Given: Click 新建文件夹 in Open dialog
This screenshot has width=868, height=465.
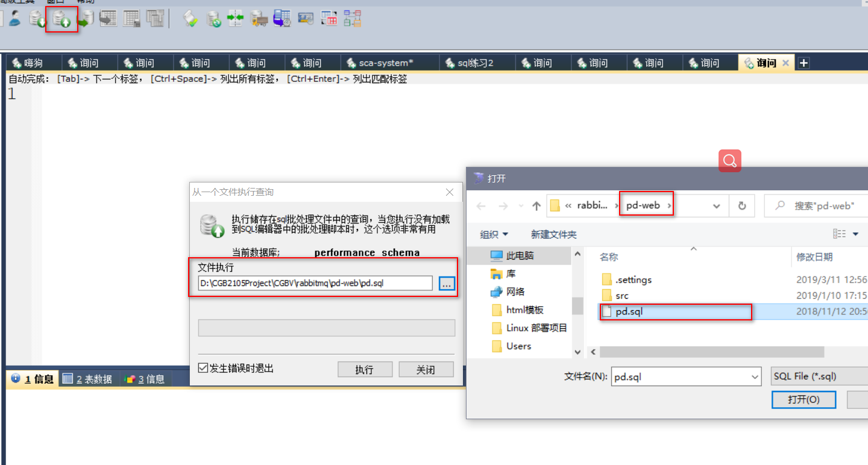Looking at the screenshot, I should 553,234.
